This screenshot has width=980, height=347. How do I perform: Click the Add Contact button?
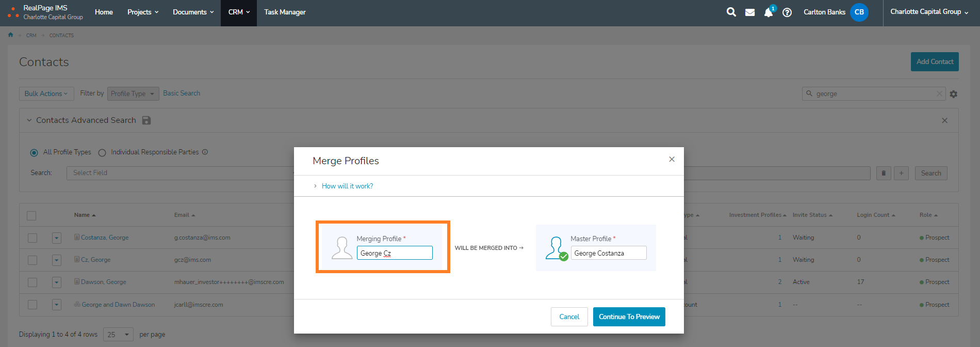935,61
